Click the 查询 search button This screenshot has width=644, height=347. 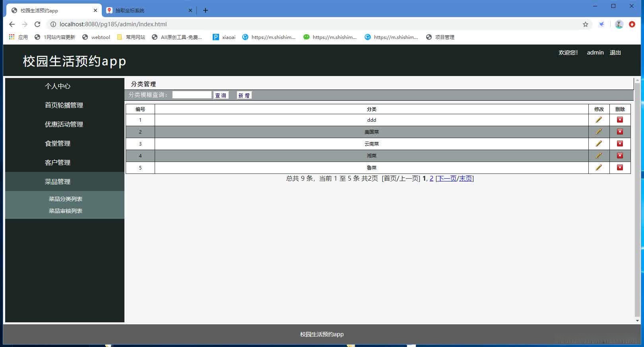[221, 95]
